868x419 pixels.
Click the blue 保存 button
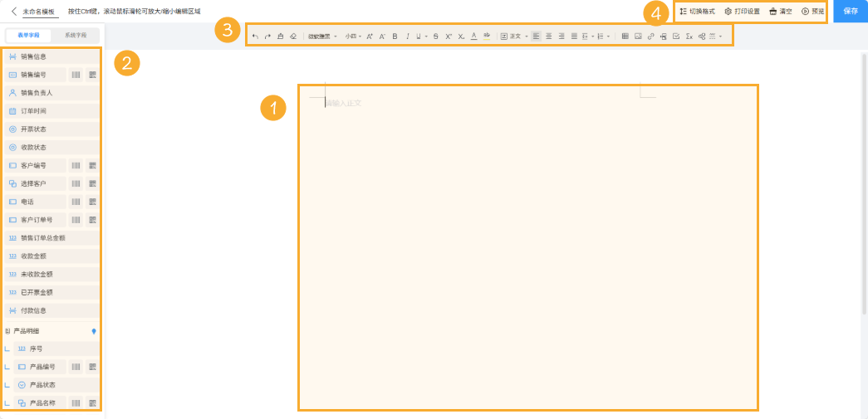(850, 12)
